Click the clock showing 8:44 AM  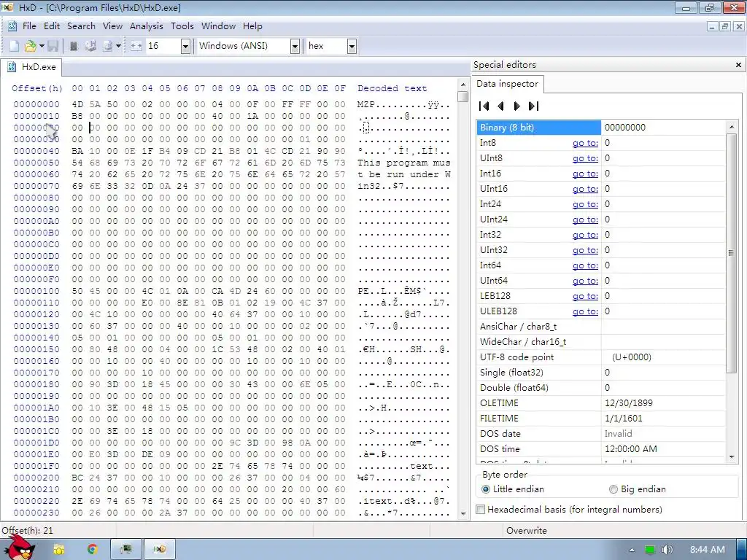[x=708, y=550]
